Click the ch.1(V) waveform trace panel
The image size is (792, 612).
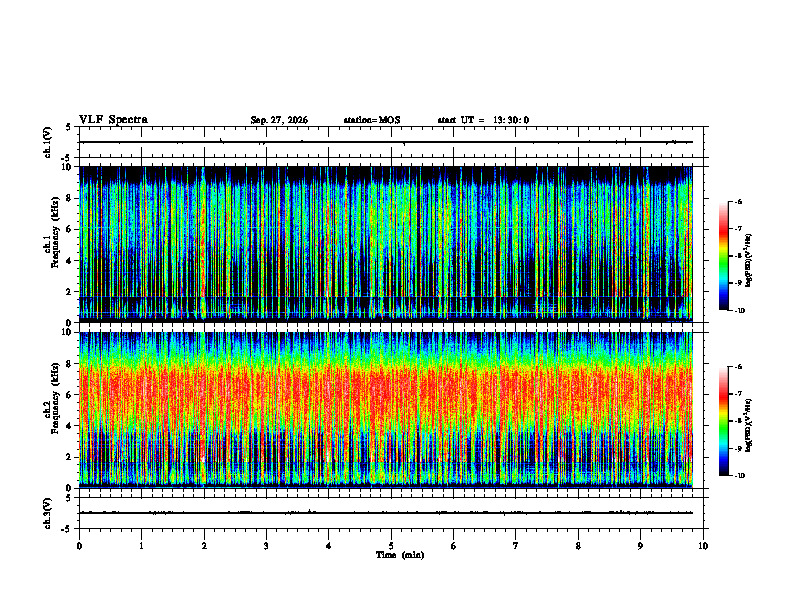coord(391,142)
